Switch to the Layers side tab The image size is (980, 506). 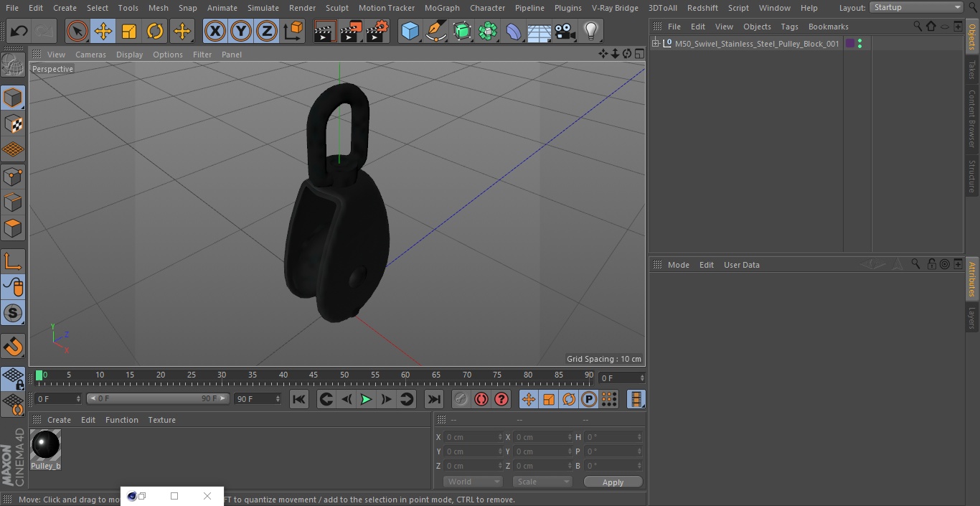point(972,318)
